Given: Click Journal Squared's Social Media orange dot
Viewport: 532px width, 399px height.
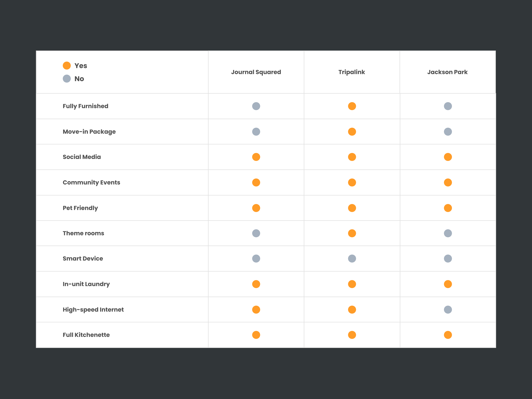Looking at the screenshot, I should pos(256,157).
